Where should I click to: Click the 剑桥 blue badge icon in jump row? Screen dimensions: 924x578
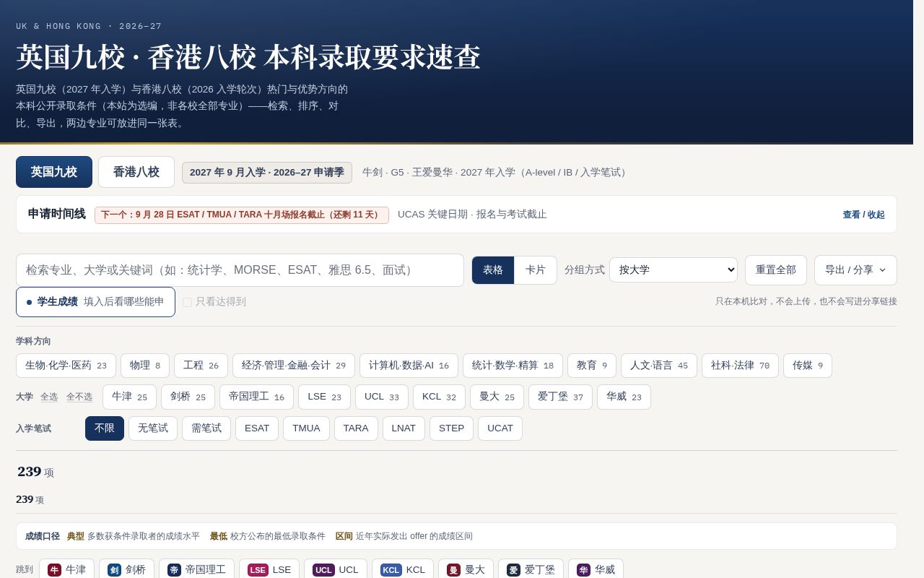115,570
